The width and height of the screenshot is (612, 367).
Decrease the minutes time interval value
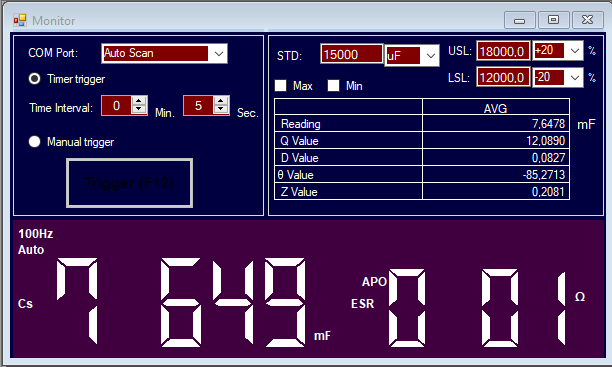(139, 110)
